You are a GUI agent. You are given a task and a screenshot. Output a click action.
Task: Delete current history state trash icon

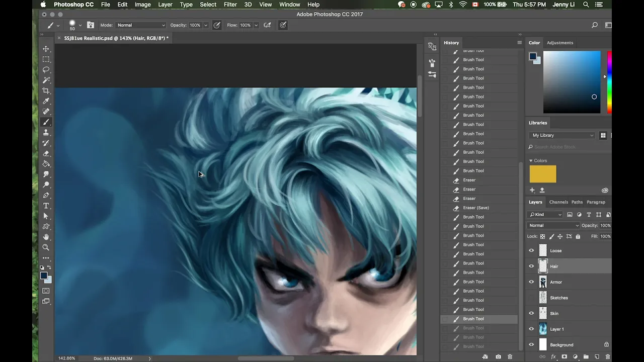pyautogui.click(x=510, y=356)
